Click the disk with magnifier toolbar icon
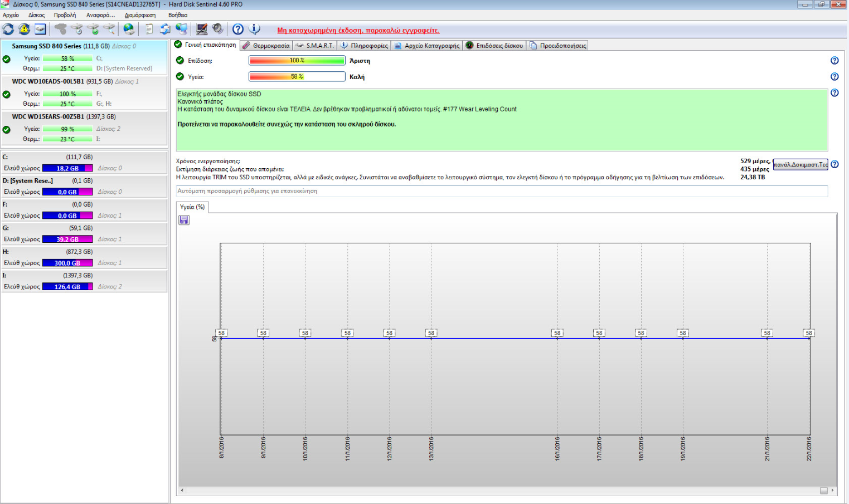This screenshot has height=504, width=849. click(109, 29)
